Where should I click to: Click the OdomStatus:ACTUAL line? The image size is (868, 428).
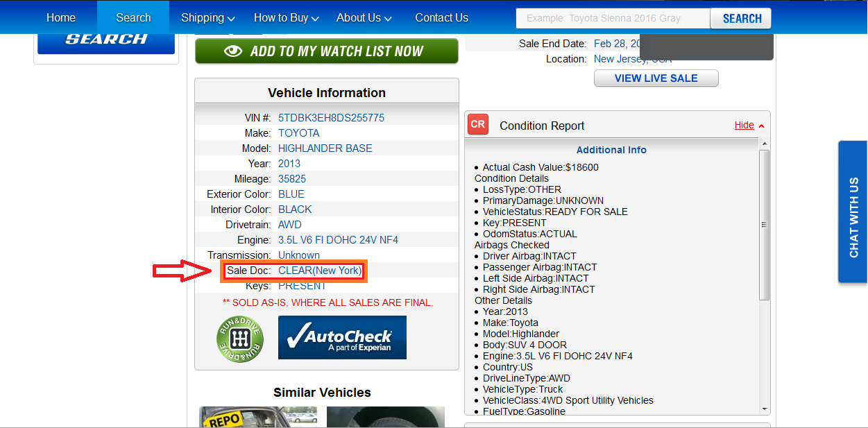pyautogui.click(x=530, y=234)
